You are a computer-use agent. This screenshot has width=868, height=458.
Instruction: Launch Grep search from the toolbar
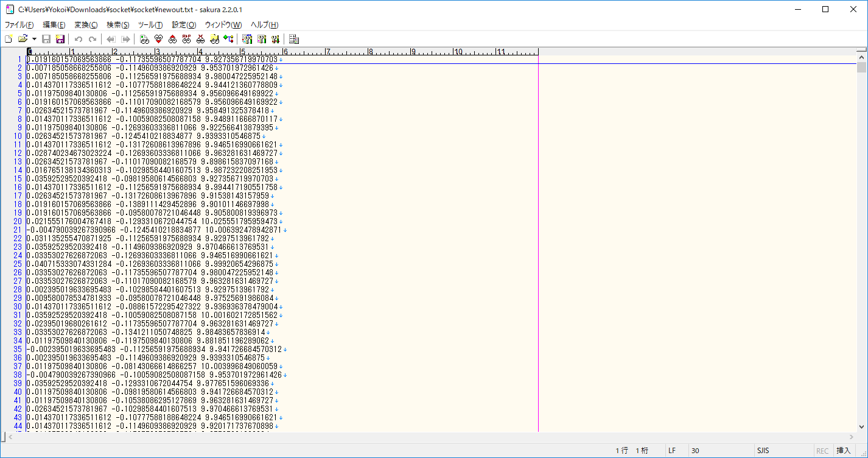point(215,38)
